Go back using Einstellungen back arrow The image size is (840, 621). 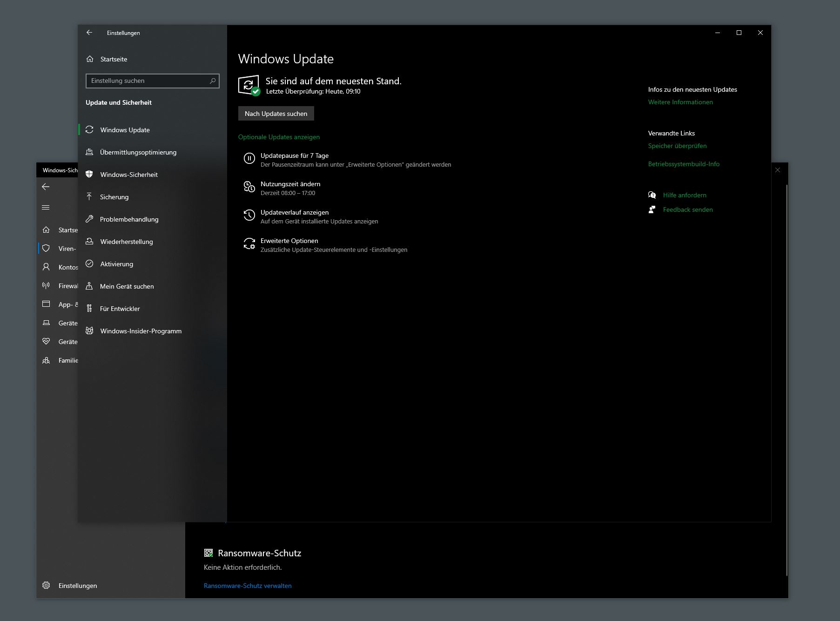click(89, 33)
